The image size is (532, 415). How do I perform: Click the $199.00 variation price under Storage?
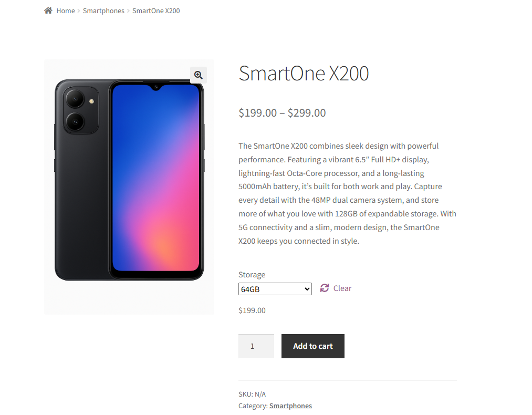(x=252, y=310)
